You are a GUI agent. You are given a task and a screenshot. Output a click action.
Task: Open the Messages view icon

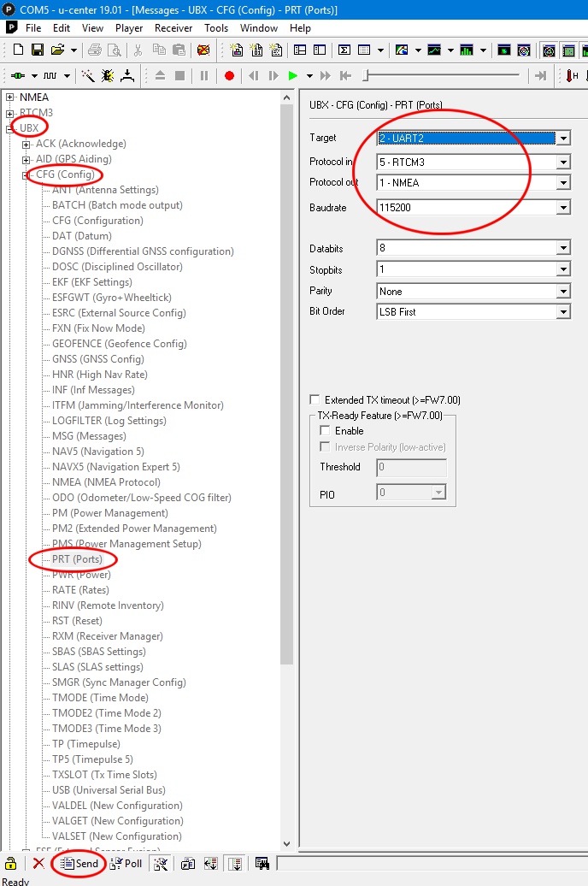300,50
